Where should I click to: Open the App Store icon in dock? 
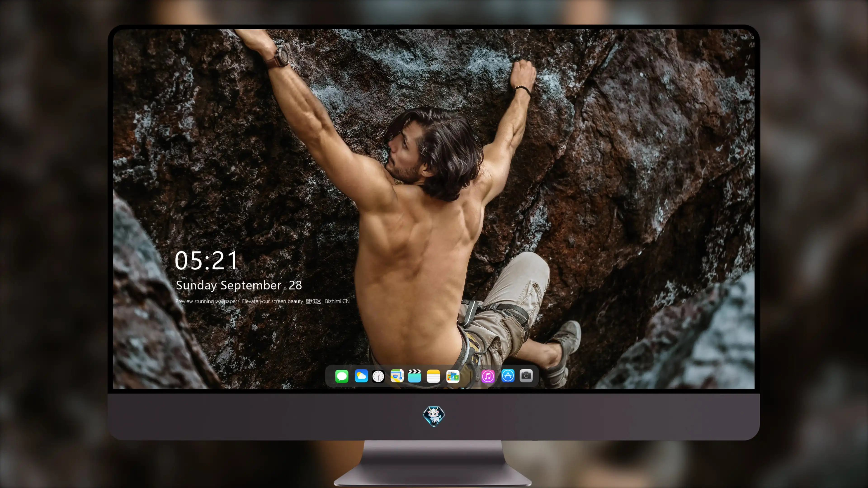point(508,375)
